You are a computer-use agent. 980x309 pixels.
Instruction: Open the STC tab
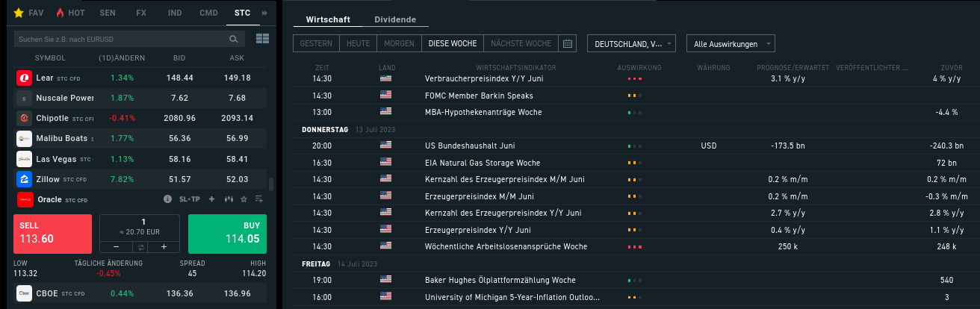(x=242, y=13)
